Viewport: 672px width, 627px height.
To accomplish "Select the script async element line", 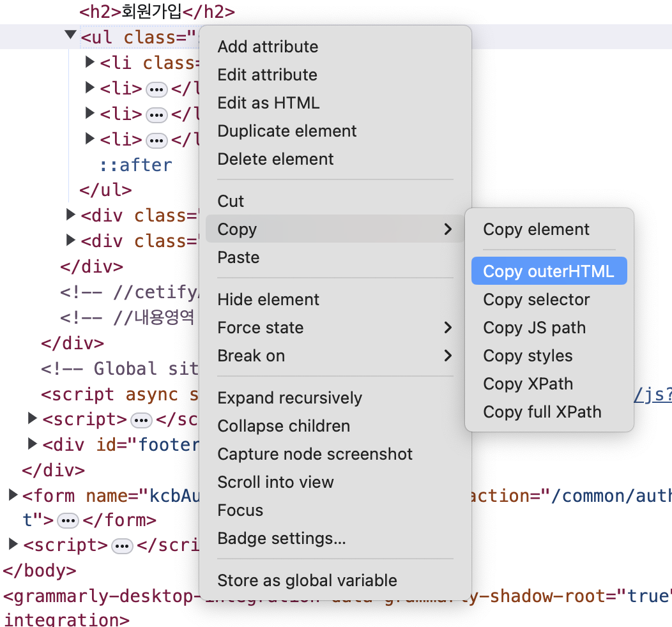I will [119, 394].
